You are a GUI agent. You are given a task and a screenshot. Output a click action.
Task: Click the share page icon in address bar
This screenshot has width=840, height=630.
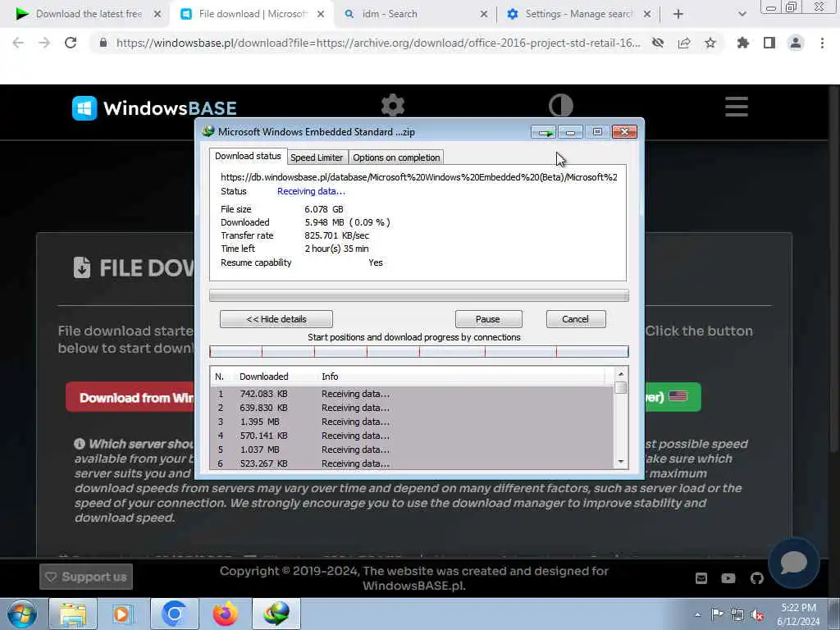tap(684, 43)
